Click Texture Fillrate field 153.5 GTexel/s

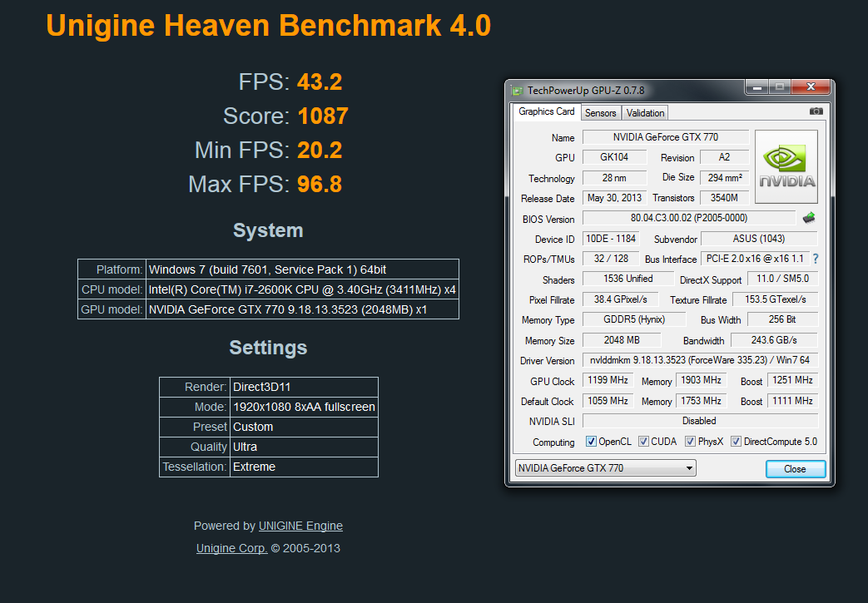click(x=775, y=299)
